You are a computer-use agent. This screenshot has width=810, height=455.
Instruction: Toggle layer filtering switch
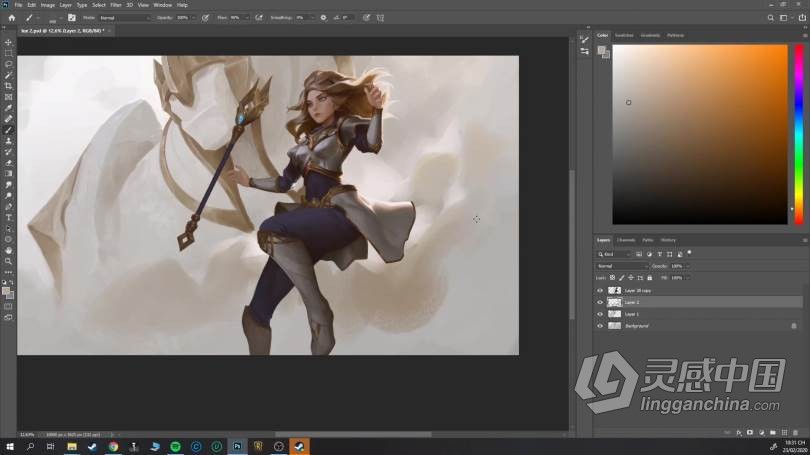tap(689, 253)
